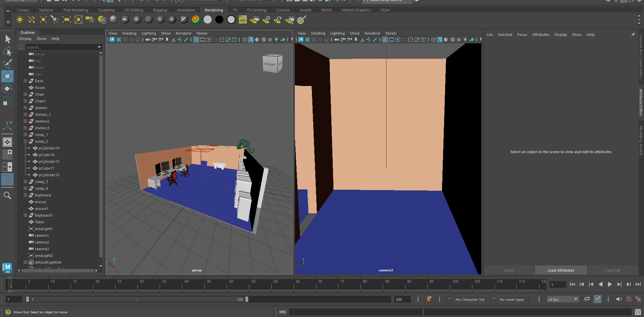Select the Rotate tool in the toolbox
The image size is (644, 317).
coord(7,89)
